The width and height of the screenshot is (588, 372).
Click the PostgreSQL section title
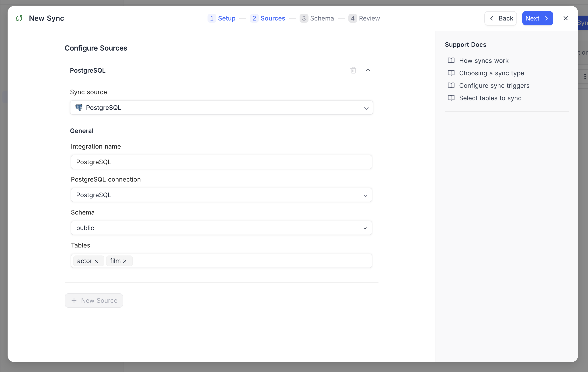[88, 70]
